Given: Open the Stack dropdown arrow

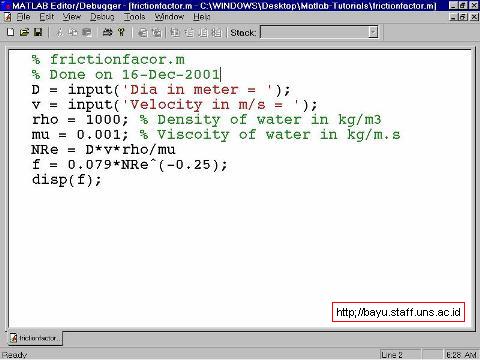Looking at the screenshot, I should (373, 32).
